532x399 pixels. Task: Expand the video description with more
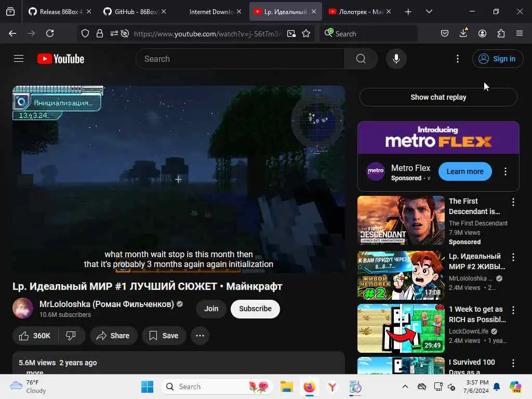point(35,372)
